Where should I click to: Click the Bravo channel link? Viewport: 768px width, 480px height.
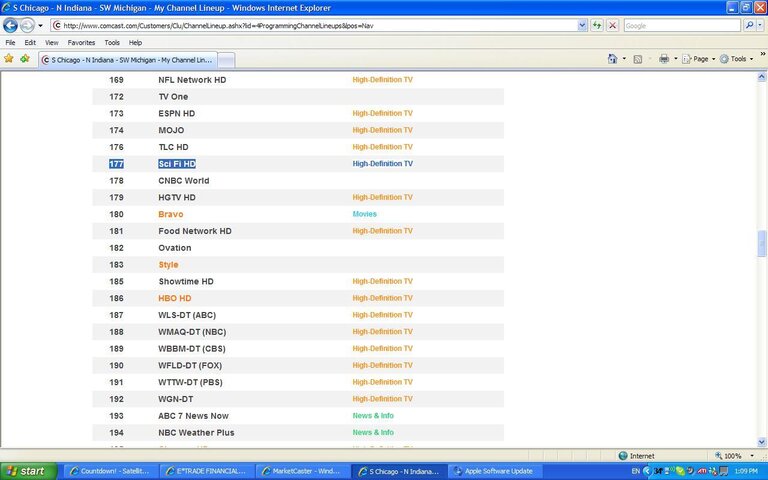[170, 214]
